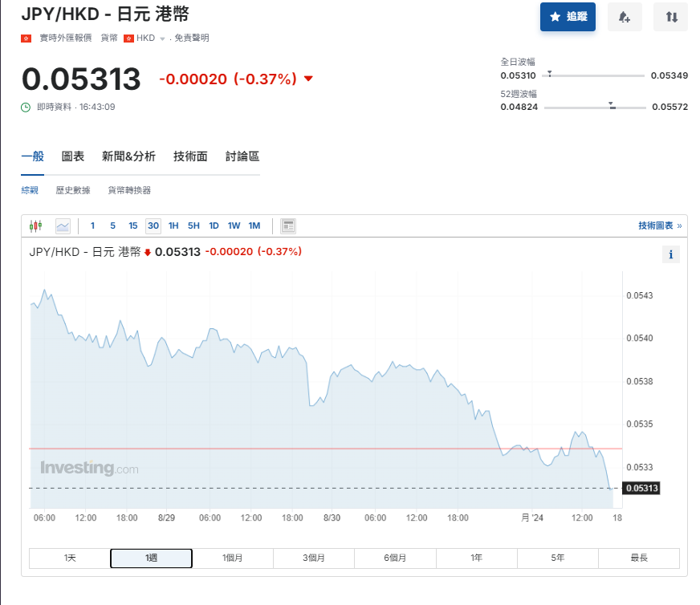Click the 52週波幅 range slider marker
This screenshot has height=605, width=700.
tap(612, 106)
